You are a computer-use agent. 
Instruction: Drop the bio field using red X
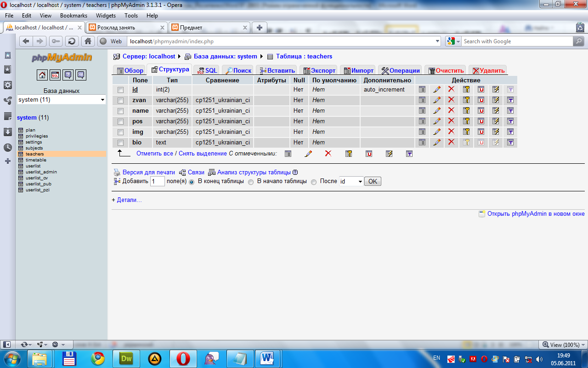452,143
